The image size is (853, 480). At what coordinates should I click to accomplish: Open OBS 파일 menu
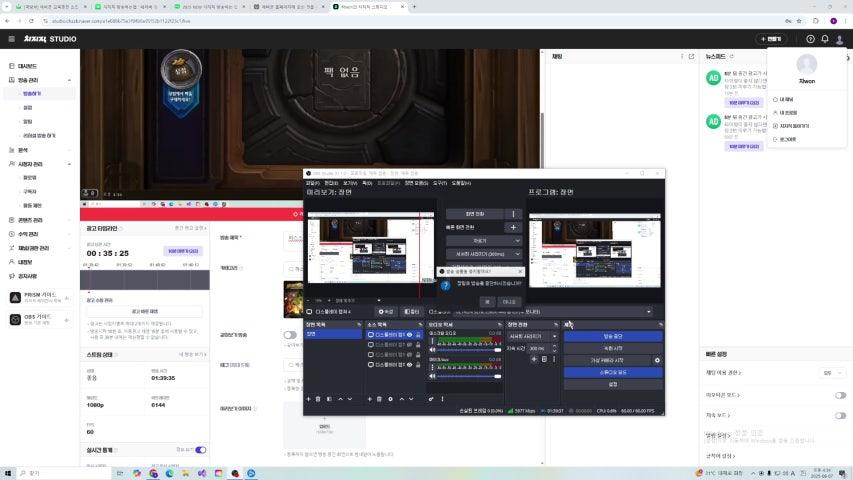tap(313, 183)
